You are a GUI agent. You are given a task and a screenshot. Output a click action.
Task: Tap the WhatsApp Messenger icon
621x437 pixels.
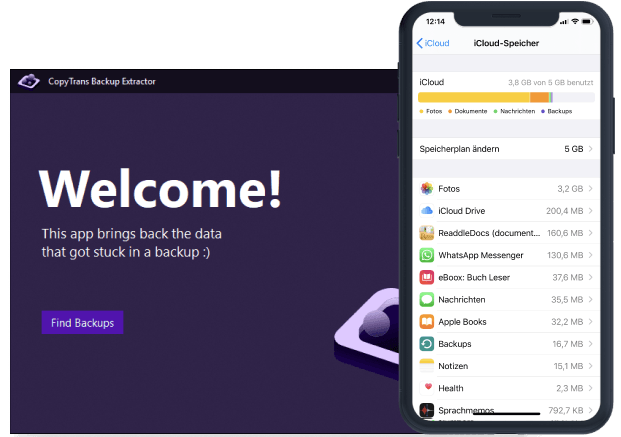click(427, 255)
